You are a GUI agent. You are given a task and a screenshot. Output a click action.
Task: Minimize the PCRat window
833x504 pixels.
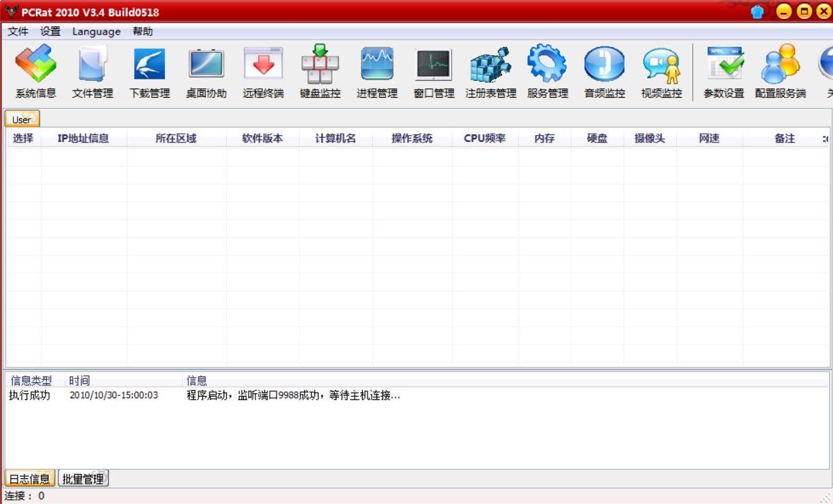pyautogui.click(x=784, y=12)
